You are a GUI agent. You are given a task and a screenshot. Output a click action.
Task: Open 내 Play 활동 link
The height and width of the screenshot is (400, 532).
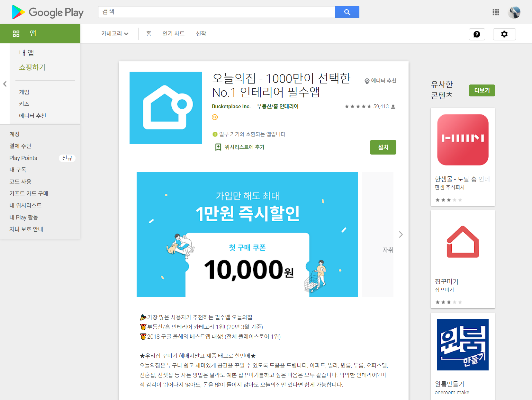point(23,217)
